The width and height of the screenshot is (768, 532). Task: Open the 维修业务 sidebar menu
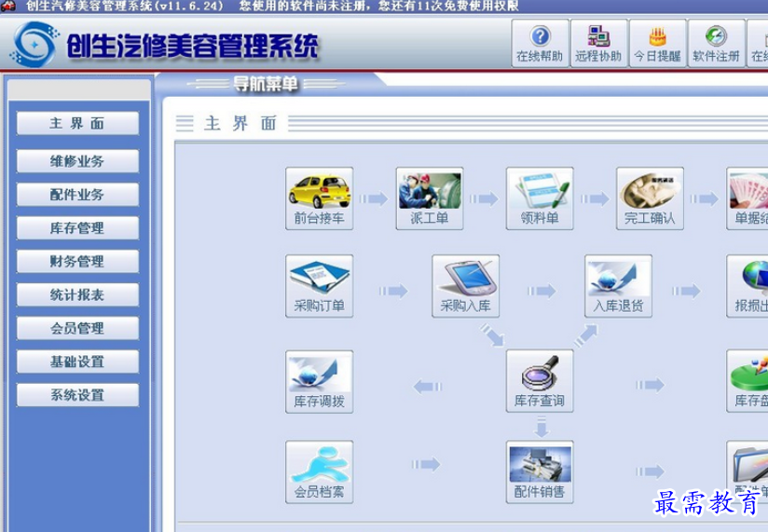77,161
